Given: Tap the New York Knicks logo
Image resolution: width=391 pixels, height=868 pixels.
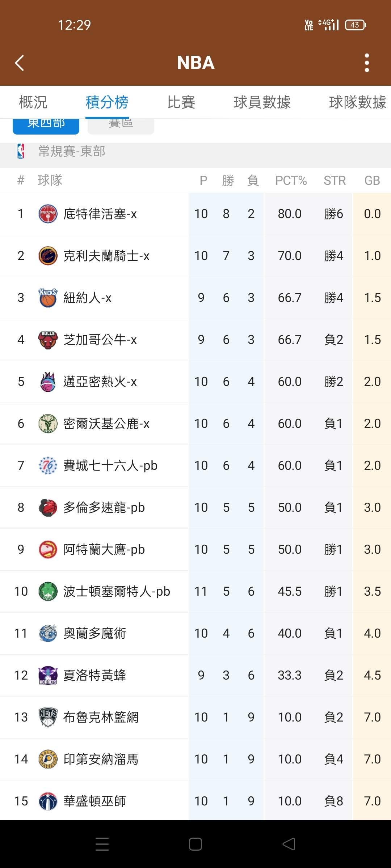Looking at the screenshot, I should coord(48,298).
